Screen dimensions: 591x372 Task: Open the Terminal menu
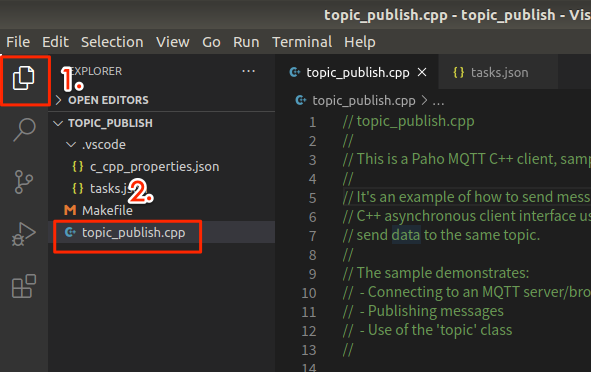coord(302,42)
